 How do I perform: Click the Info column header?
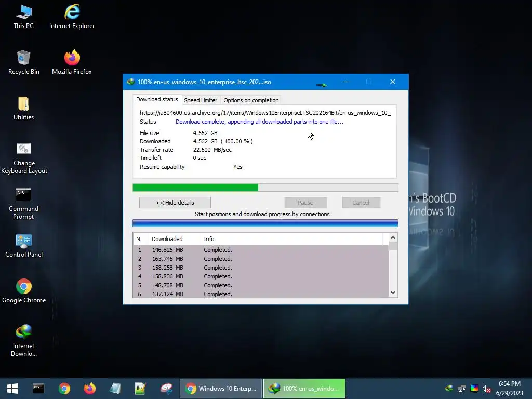[x=291, y=239]
